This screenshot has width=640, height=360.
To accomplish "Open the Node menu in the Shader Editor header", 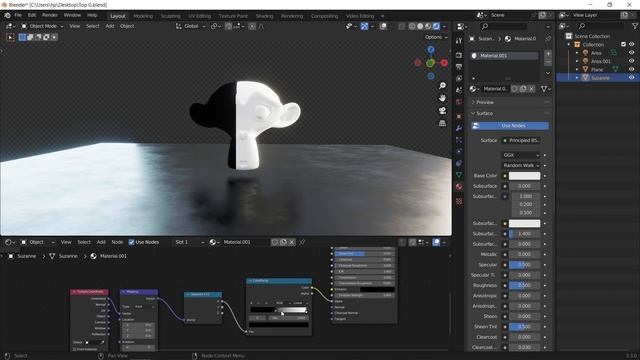I will [117, 242].
